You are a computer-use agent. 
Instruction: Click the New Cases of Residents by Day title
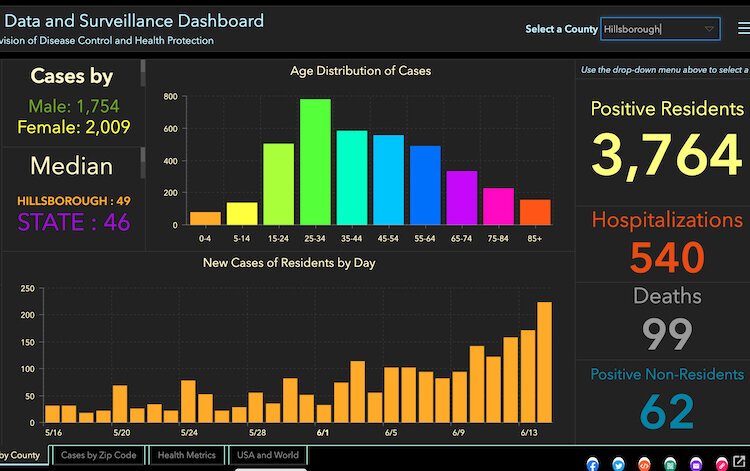(289, 263)
